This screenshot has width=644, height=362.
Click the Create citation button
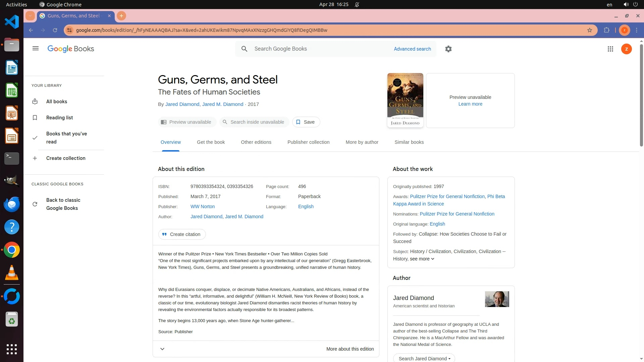pyautogui.click(x=182, y=234)
